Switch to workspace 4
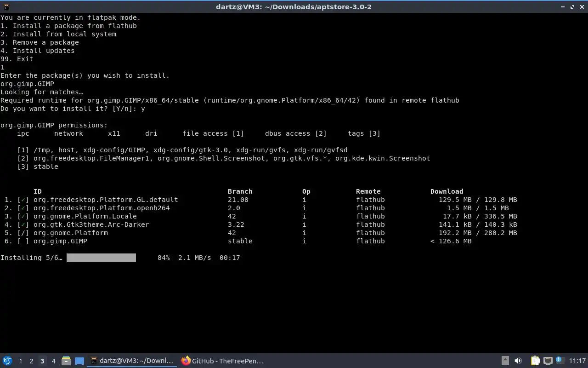 53,361
